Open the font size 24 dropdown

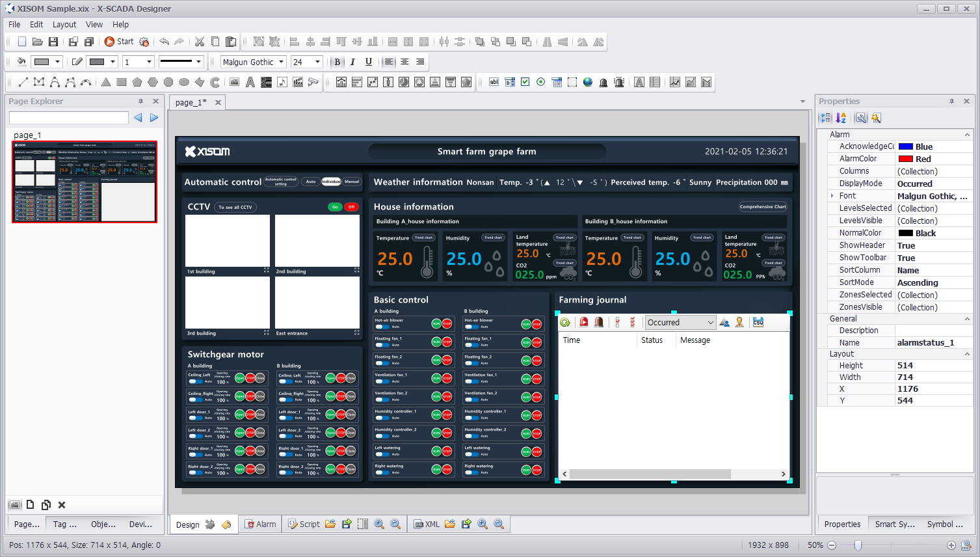[318, 62]
